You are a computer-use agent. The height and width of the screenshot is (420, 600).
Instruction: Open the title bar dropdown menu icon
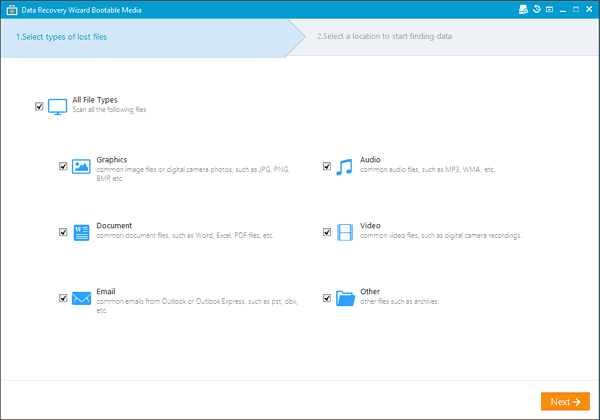coord(549,10)
